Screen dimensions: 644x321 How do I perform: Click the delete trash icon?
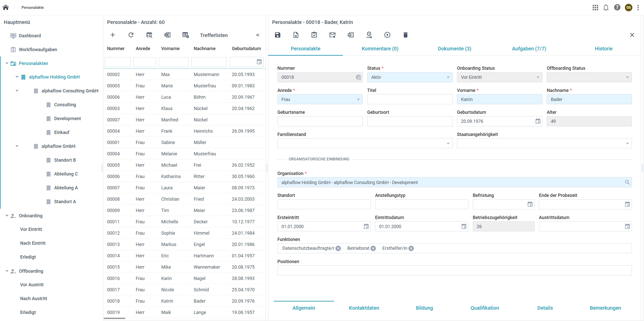tap(405, 35)
